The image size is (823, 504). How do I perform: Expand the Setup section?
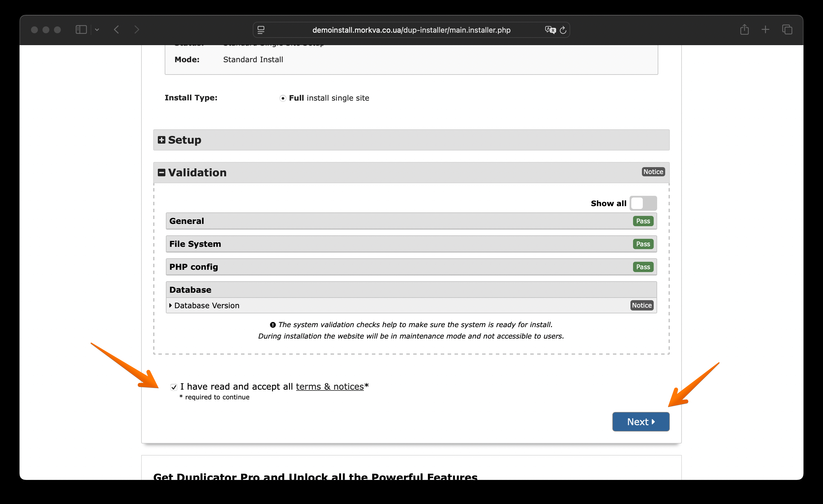[x=162, y=140]
